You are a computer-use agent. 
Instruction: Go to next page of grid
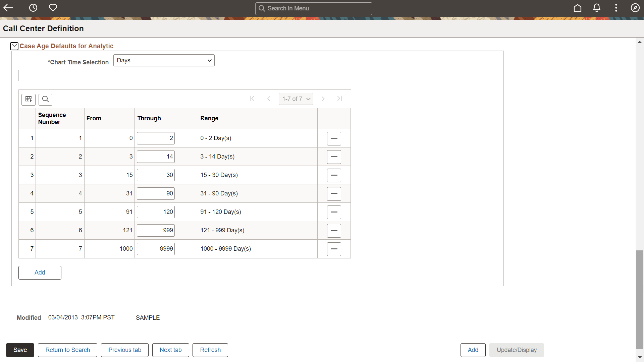click(x=323, y=99)
